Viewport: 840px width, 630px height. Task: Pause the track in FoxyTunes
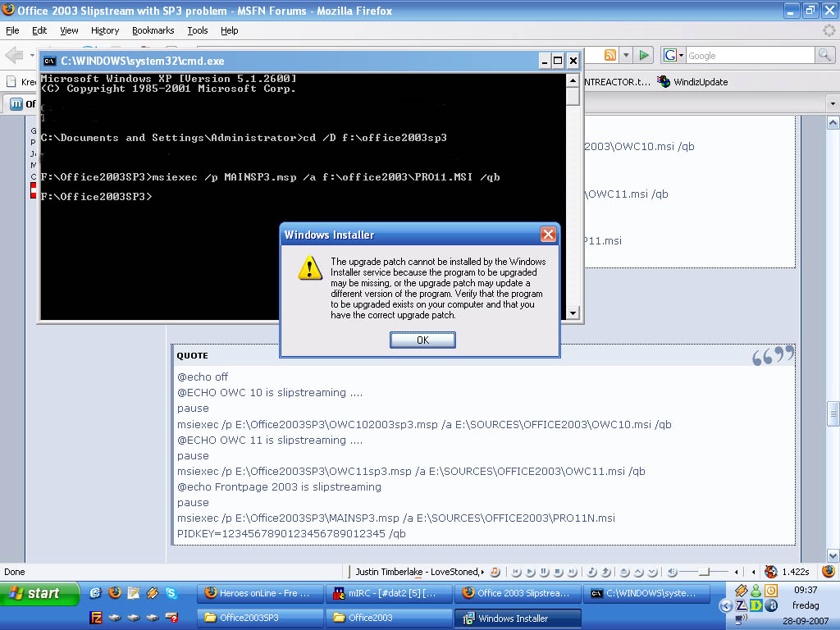(x=545, y=572)
